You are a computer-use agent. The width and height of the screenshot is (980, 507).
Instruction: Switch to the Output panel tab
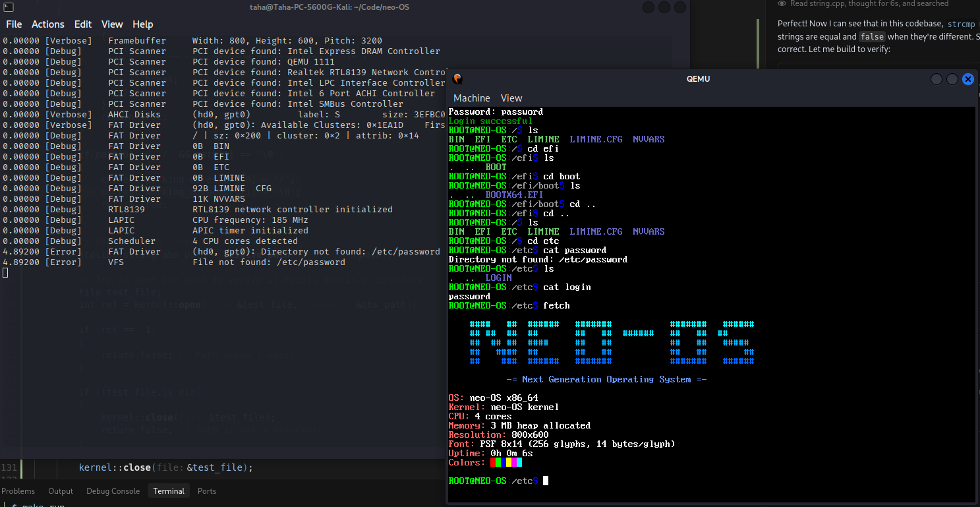[x=61, y=491]
